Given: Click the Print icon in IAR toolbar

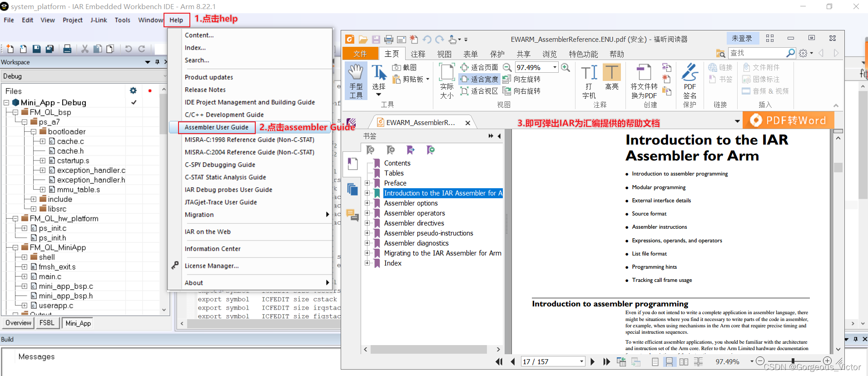Looking at the screenshot, I should pyautogui.click(x=67, y=49).
